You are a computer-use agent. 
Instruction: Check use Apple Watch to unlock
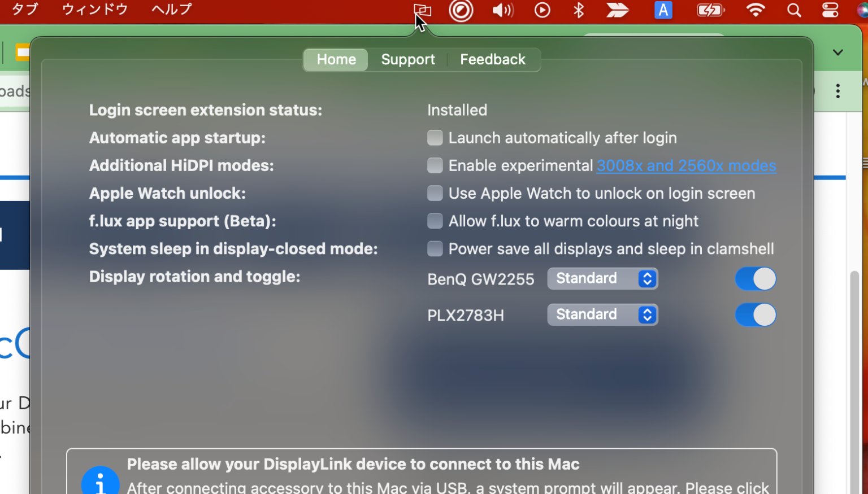click(x=435, y=193)
